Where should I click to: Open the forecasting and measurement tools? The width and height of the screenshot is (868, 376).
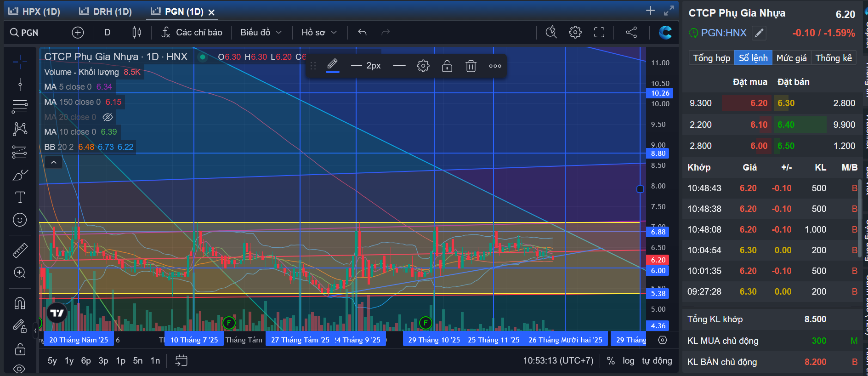pos(20,152)
